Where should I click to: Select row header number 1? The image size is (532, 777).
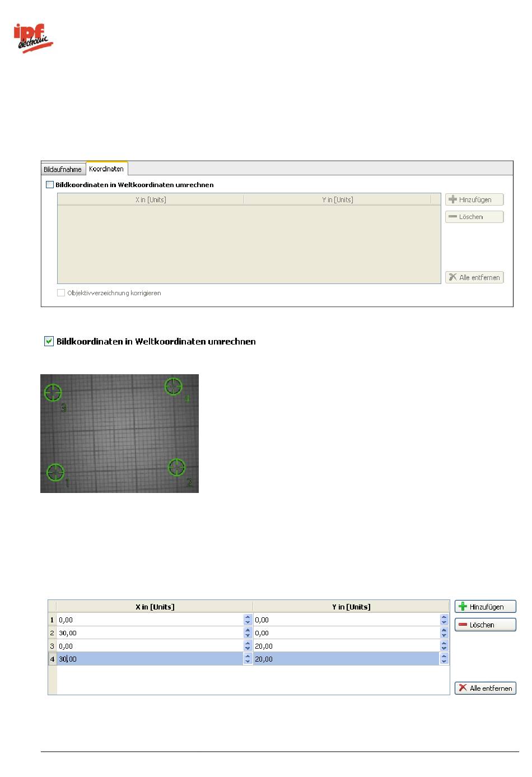(52, 620)
